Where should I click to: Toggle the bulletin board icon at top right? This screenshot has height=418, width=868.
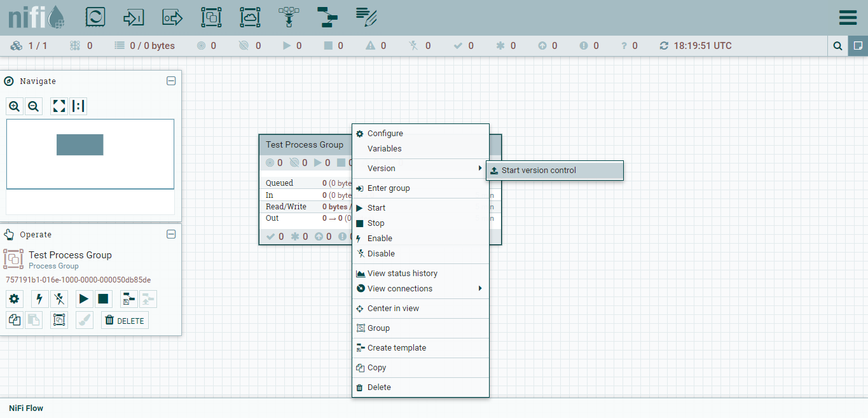858,46
